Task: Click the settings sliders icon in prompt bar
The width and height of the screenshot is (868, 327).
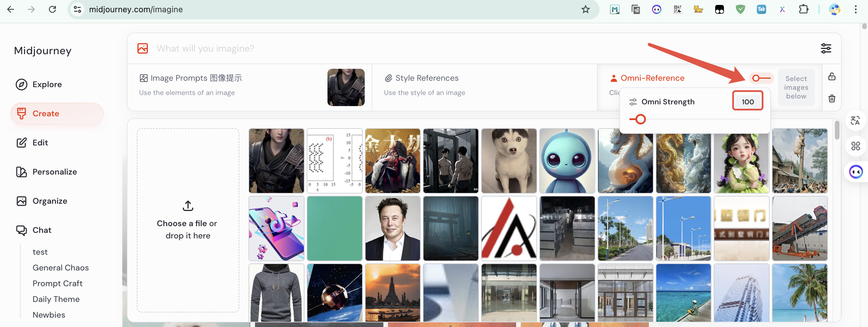Action: 826,48
